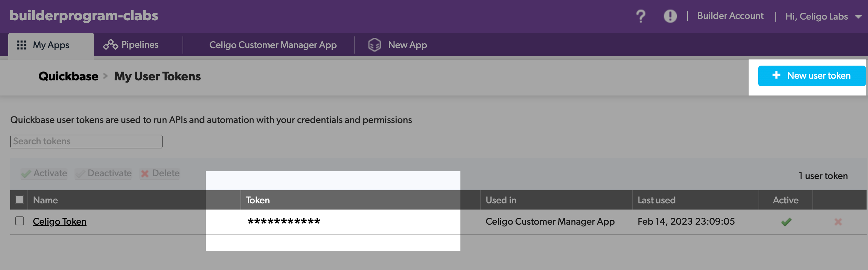Image resolution: width=868 pixels, height=270 pixels.
Task: Click the 'Celigo Customer Manager App' table cell
Action: pos(550,222)
